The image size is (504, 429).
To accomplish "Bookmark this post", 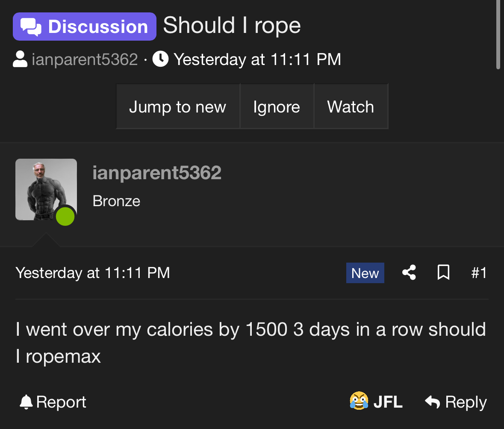I will 444,272.
